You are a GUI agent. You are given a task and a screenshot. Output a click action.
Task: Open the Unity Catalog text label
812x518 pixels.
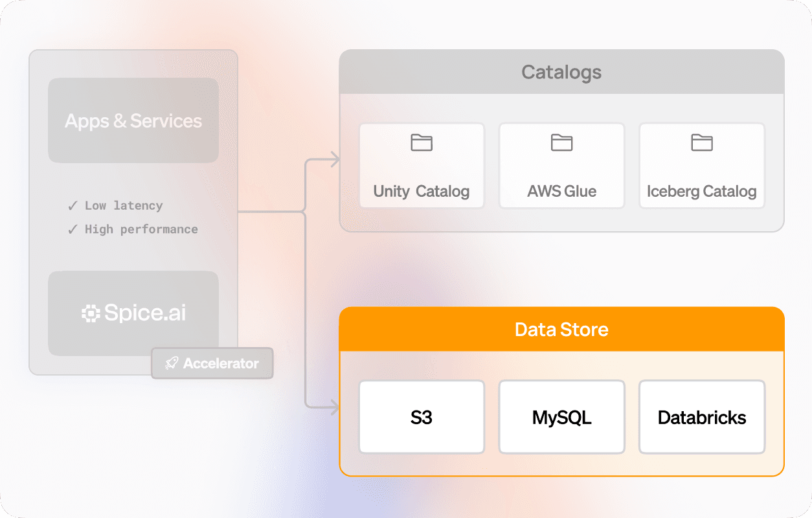pyautogui.click(x=422, y=192)
